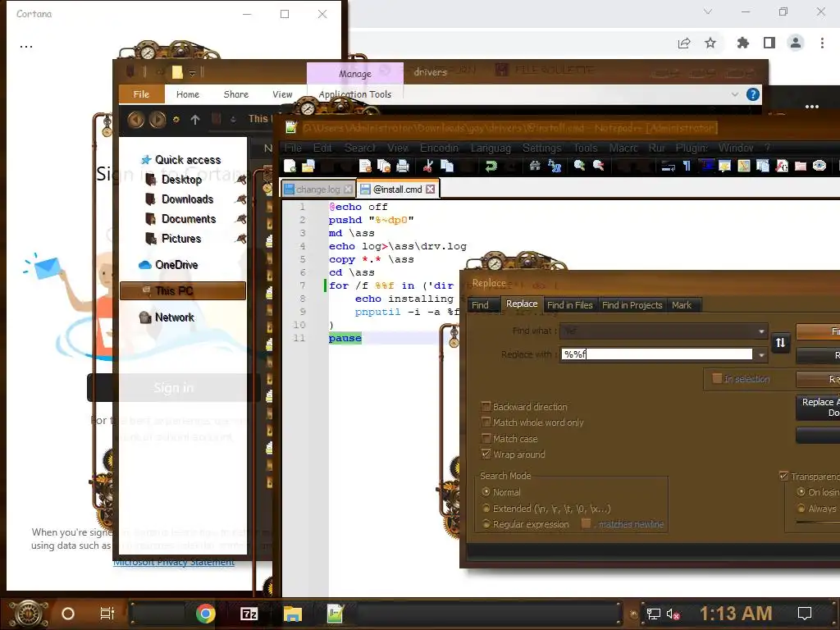
Task: Click the Find binoculars icon in Notepad++
Action: point(535,166)
